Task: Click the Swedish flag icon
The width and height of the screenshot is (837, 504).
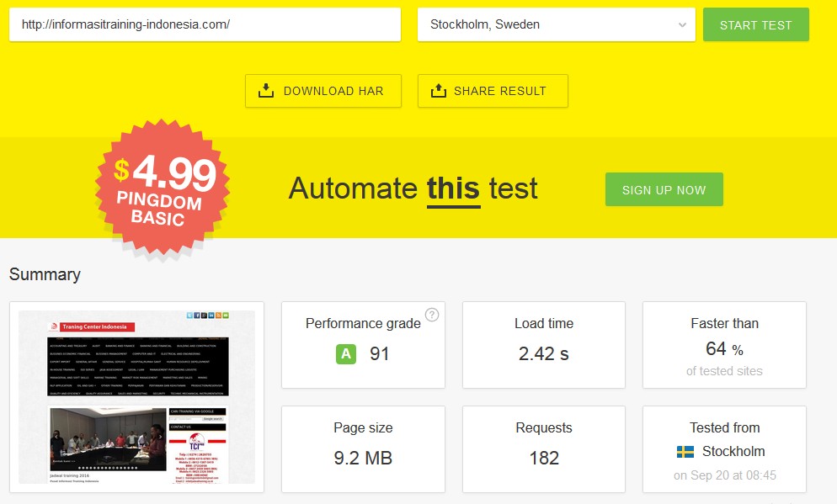Action: click(685, 452)
